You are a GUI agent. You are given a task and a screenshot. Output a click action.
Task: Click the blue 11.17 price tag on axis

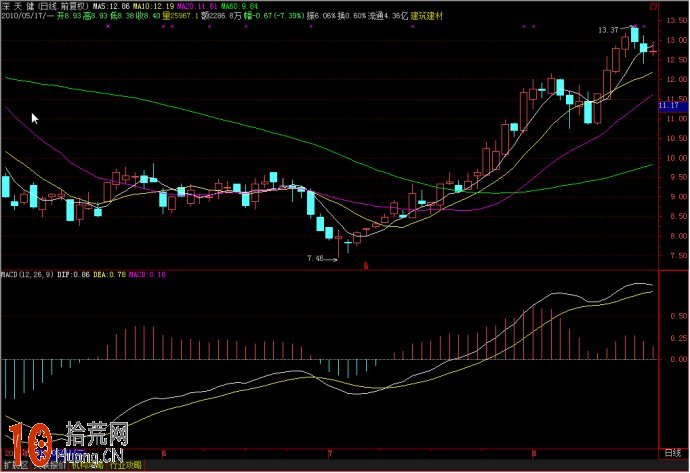click(670, 105)
